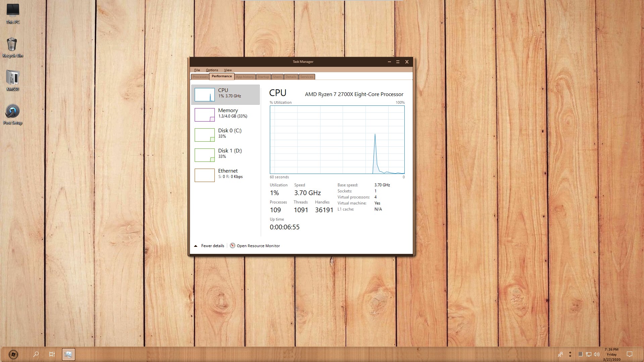Click the taskbar search magnifier
This screenshot has height=362, width=644.
tap(36, 354)
